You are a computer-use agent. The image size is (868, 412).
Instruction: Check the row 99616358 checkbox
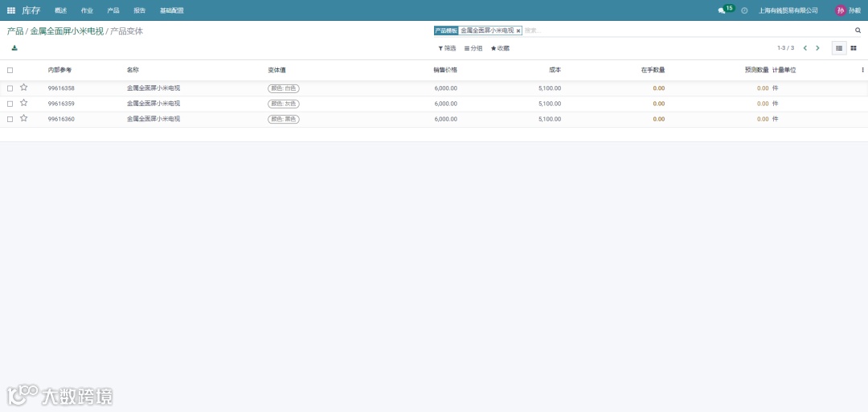click(10, 88)
